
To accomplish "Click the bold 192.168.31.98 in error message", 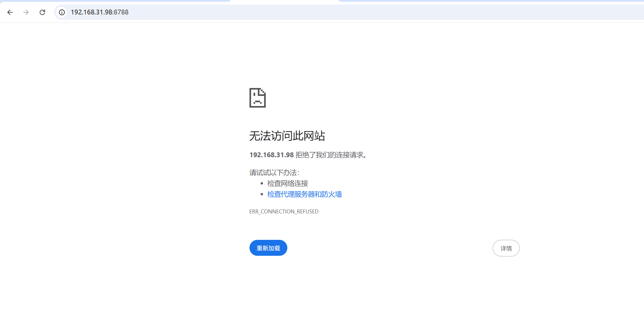I will (271, 155).
